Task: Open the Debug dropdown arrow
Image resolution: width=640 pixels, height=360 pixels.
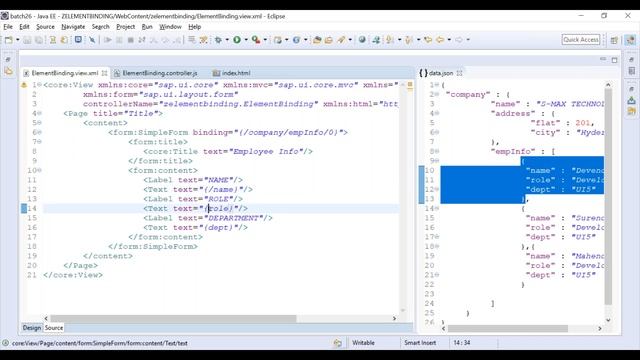Action: pos(227,40)
